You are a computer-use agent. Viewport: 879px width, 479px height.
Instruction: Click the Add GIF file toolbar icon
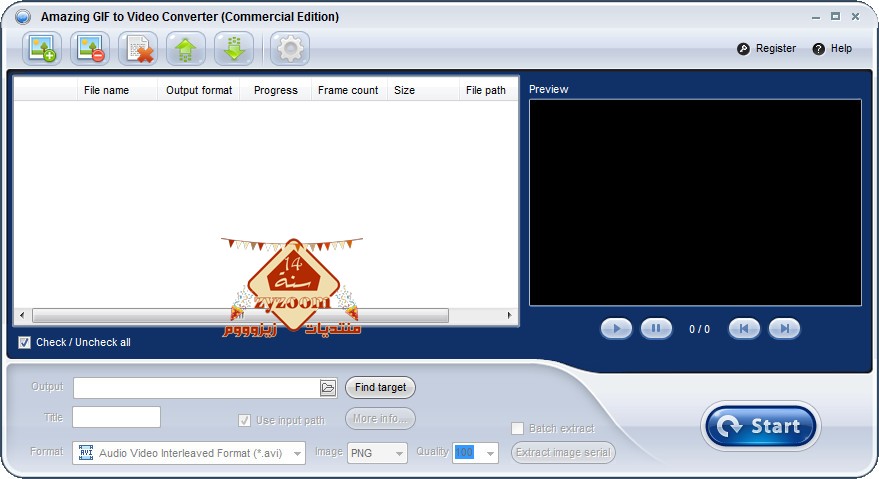(42, 48)
